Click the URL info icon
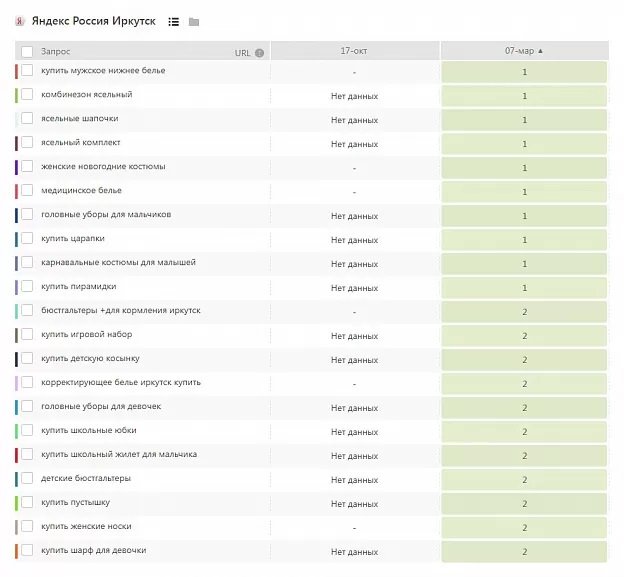The image size is (624, 577). tap(260, 53)
